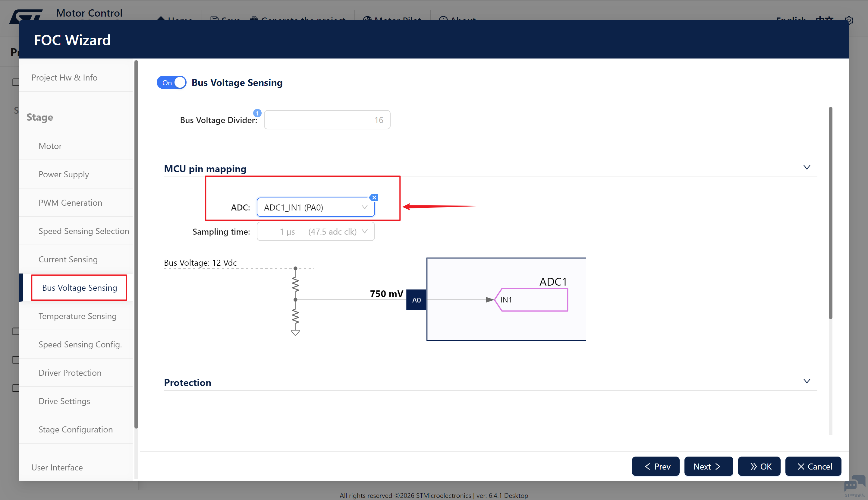
Task: Click the Protection heading
Action: [x=187, y=383]
